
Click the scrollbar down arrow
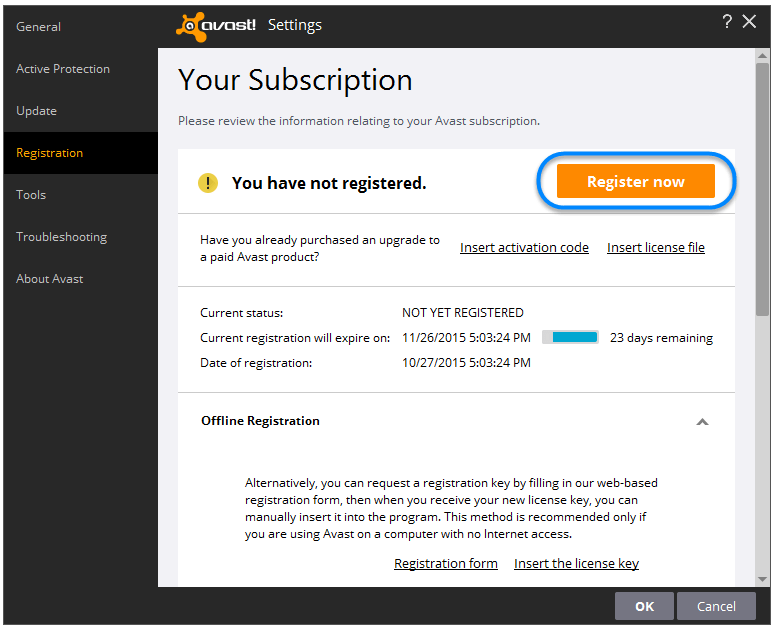pos(763,579)
